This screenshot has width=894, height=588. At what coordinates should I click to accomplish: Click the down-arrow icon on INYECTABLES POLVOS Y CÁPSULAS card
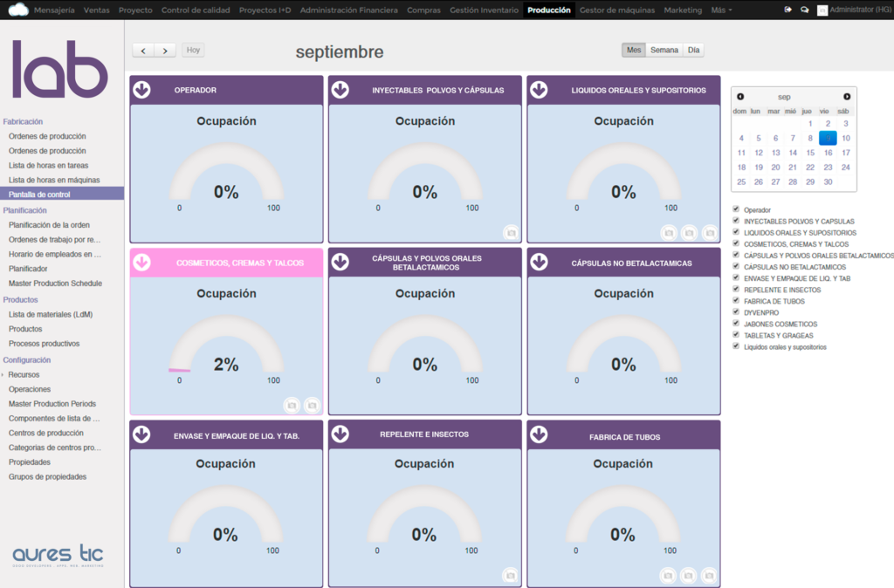pyautogui.click(x=340, y=90)
